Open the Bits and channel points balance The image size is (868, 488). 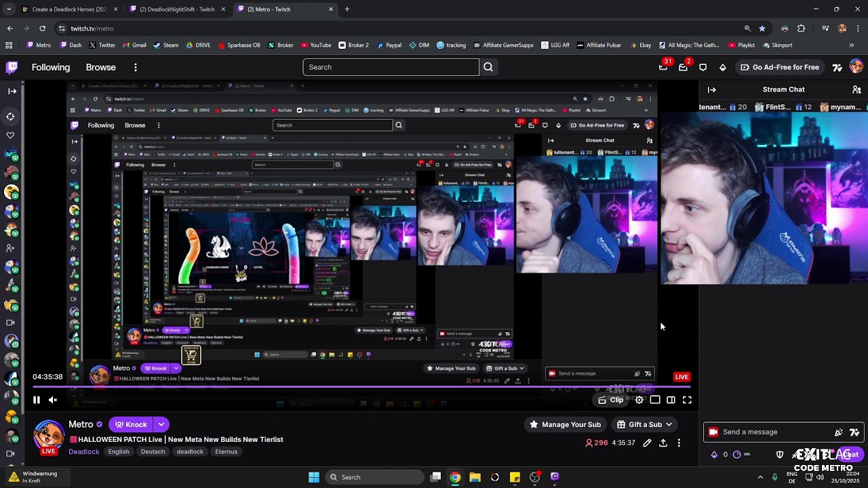[x=730, y=455]
